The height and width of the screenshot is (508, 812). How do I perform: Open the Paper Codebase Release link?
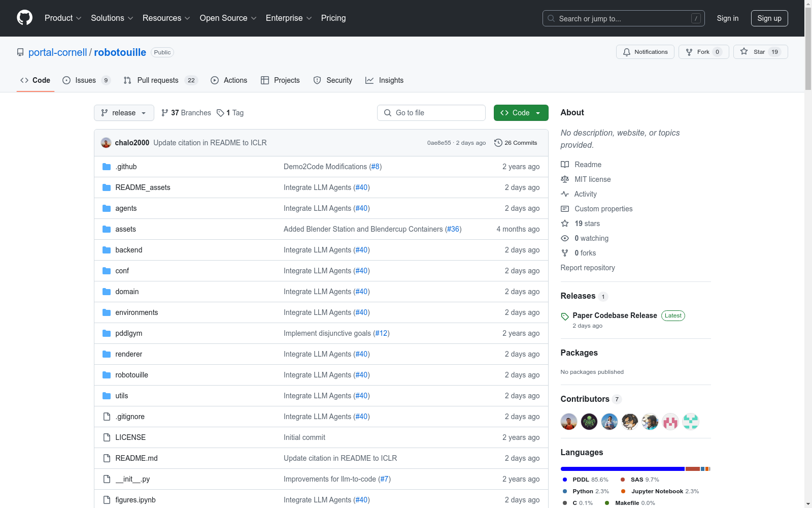point(615,315)
